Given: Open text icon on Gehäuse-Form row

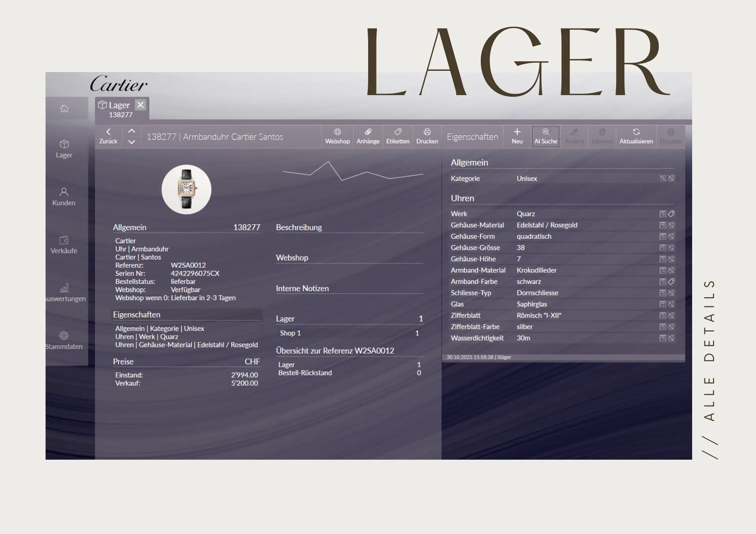Looking at the screenshot, I should [x=663, y=237].
